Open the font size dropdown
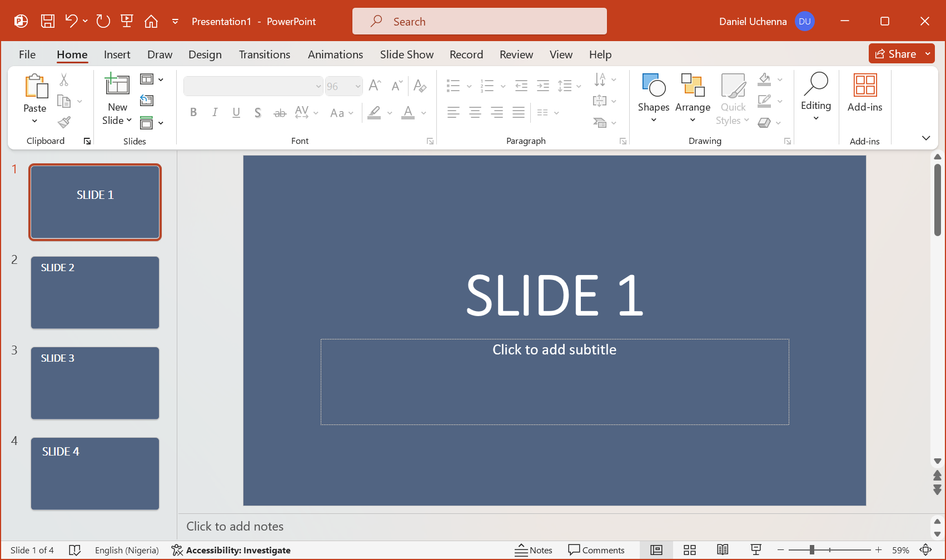The width and height of the screenshot is (946, 560). [x=357, y=86]
